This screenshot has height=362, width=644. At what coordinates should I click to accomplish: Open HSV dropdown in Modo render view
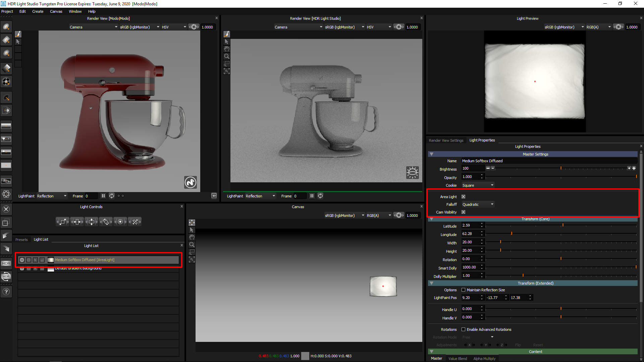coord(174,27)
